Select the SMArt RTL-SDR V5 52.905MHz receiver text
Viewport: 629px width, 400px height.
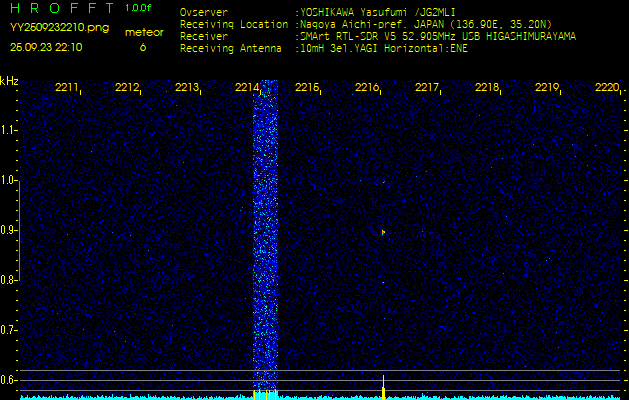436,37
